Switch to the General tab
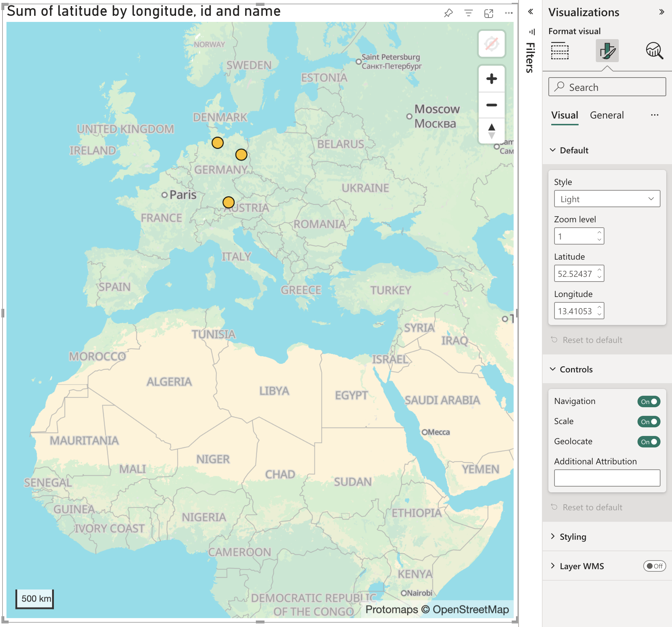The image size is (672, 627). [x=607, y=115]
